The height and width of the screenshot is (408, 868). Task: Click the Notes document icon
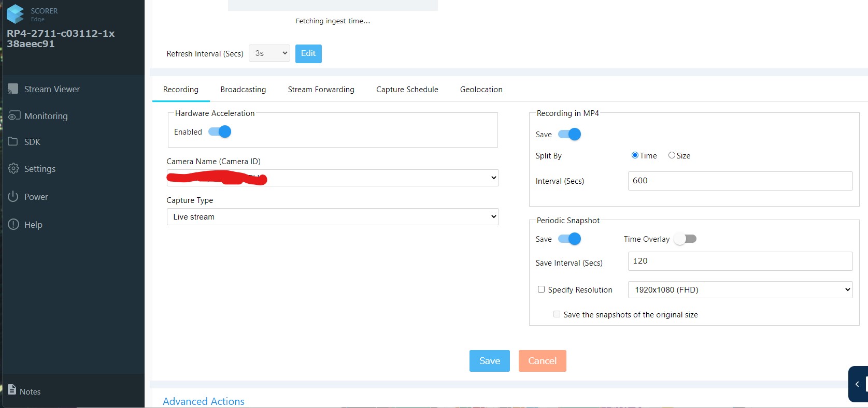point(12,390)
